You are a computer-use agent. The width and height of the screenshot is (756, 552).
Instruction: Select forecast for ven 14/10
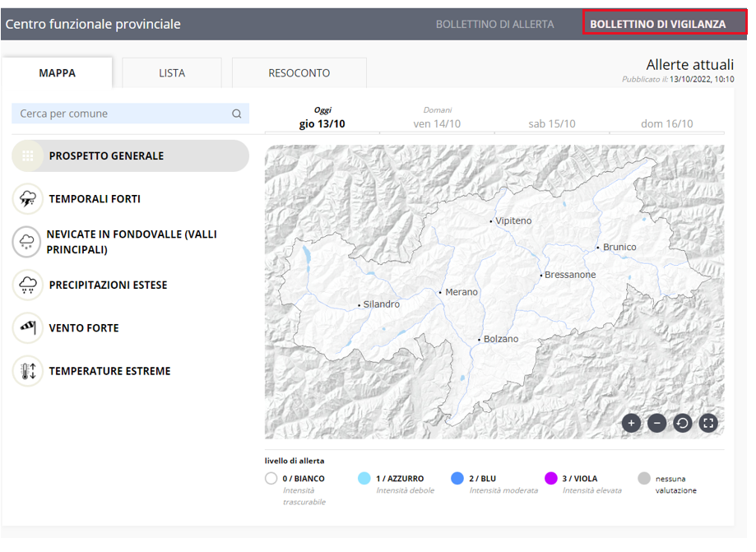(437, 123)
